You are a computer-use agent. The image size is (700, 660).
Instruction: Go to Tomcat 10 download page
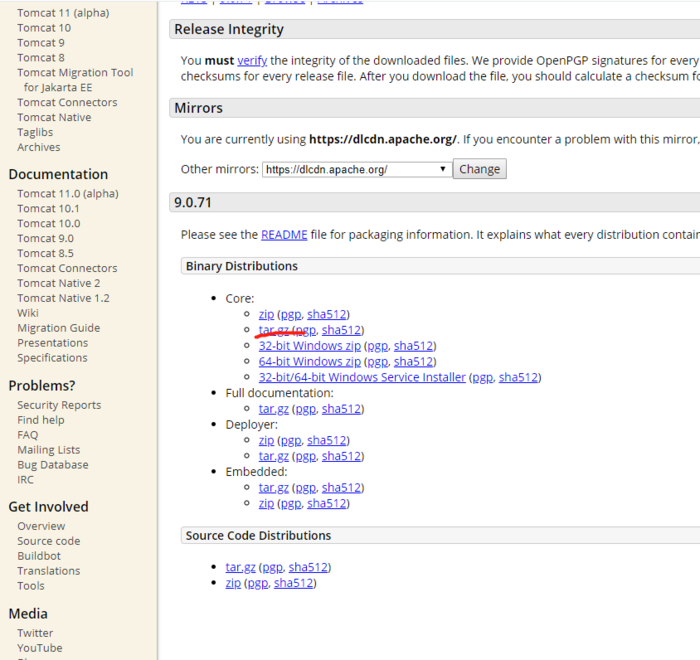(44, 28)
